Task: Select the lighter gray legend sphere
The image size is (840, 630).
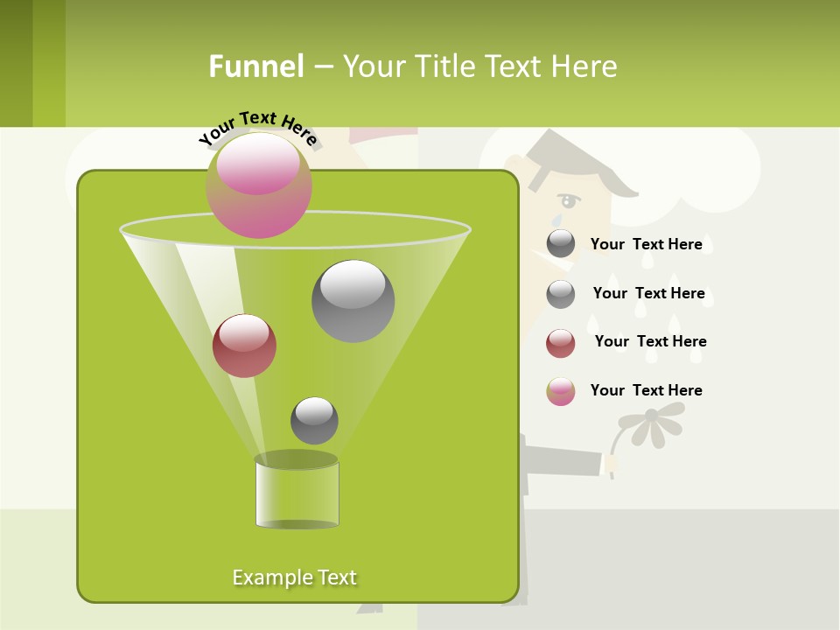Action: coord(561,294)
